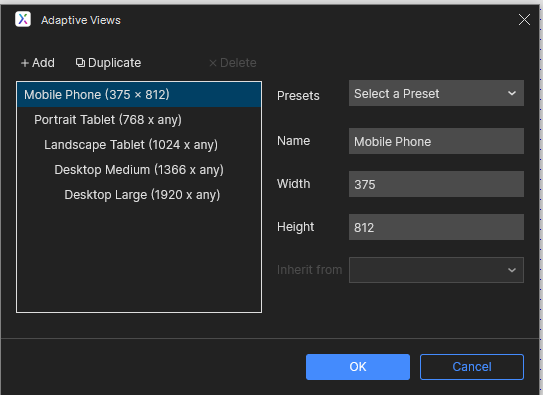Screen dimensions: 543x395
Task: Select Mobile Phone (375 × 812) view
Action: [x=139, y=95]
